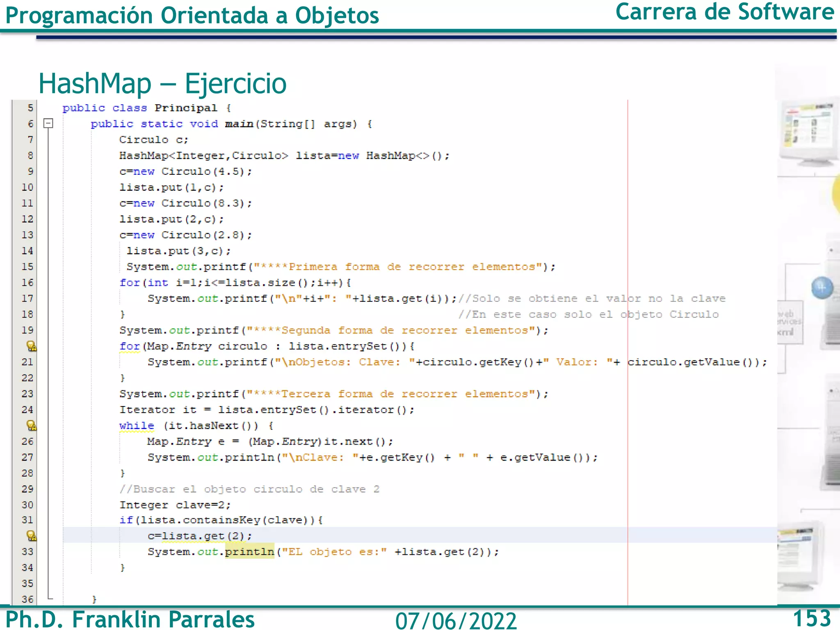Click the 'c=new Circulo(4.5);' statement

[186, 171]
